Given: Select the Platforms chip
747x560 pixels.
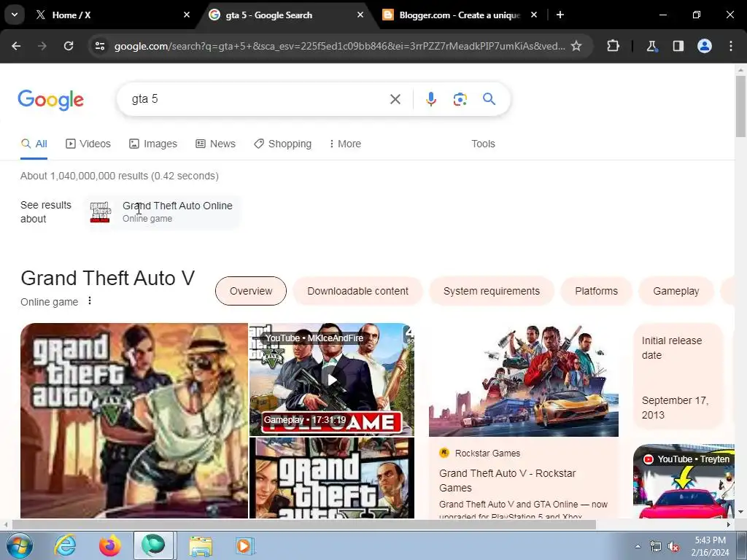Looking at the screenshot, I should click(x=597, y=291).
